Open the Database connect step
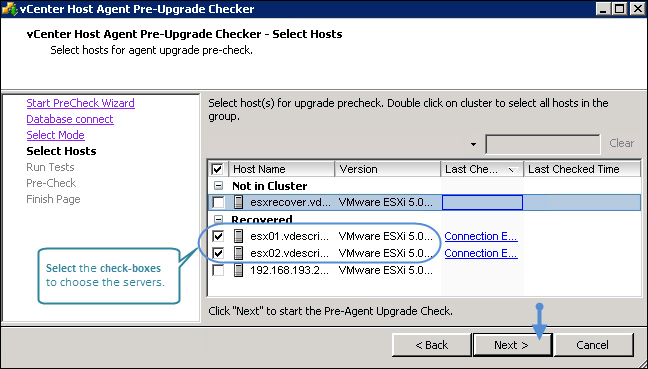This screenshot has height=369, width=648. 70,119
